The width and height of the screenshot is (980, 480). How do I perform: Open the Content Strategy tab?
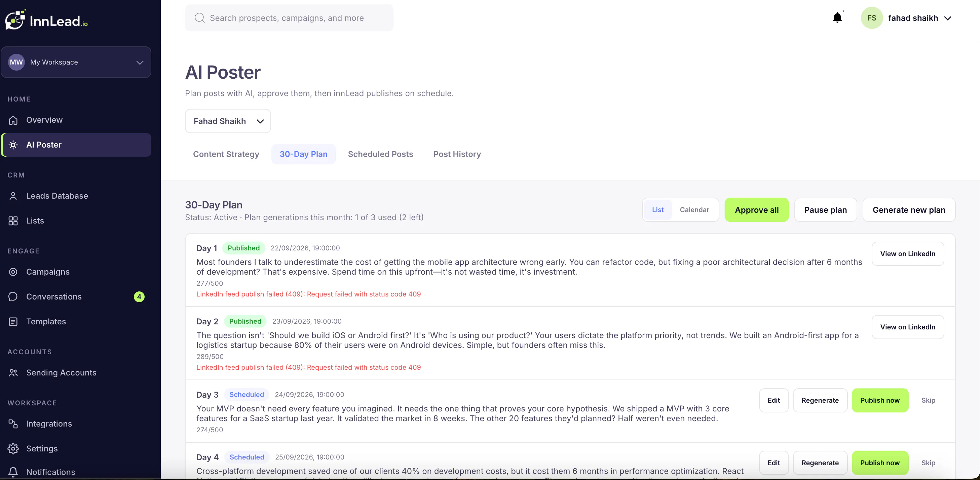226,154
